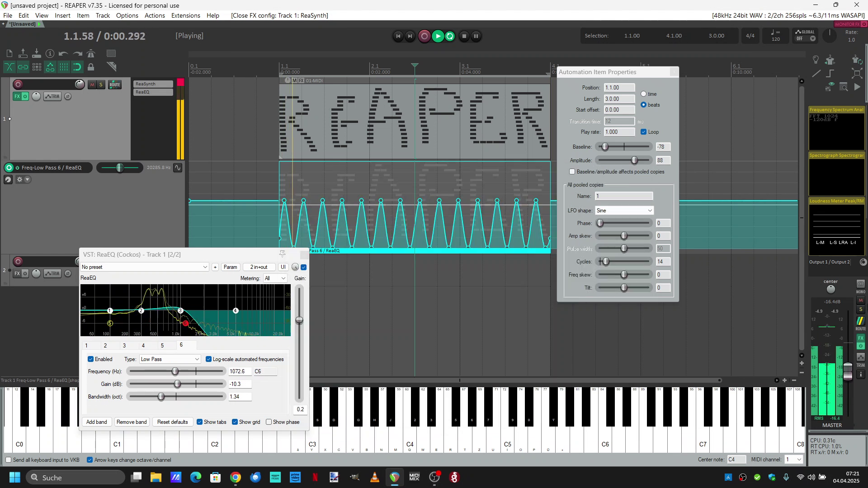Open envelope settings gear dropdown
Image resolution: width=868 pixels, height=488 pixels.
point(23,179)
